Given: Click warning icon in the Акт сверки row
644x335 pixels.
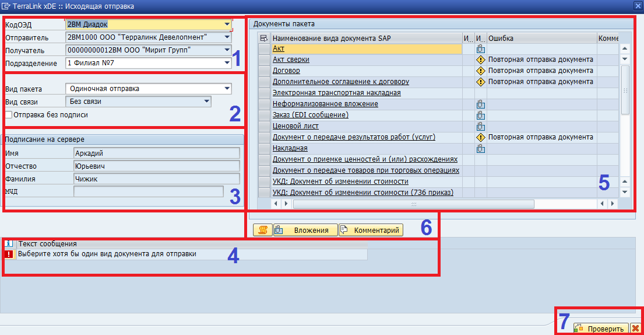Looking at the screenshot, I should [481, 60].
